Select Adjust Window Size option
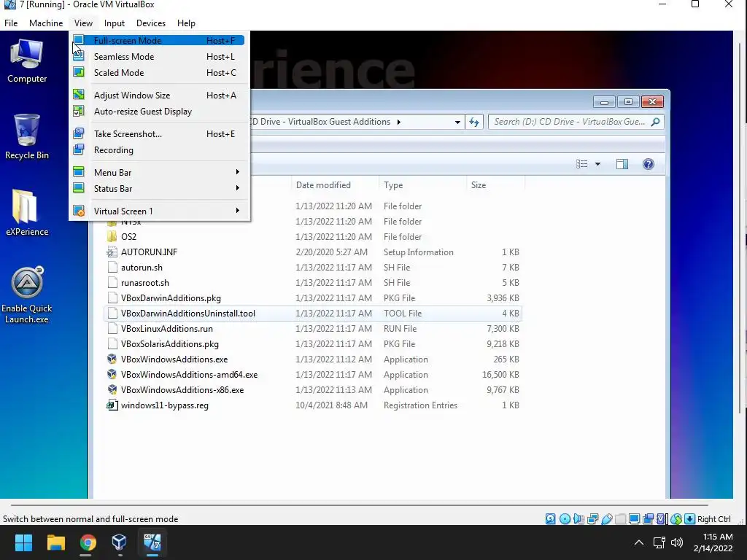The height and width of the screenshot is (560, 747). [158, 96]
